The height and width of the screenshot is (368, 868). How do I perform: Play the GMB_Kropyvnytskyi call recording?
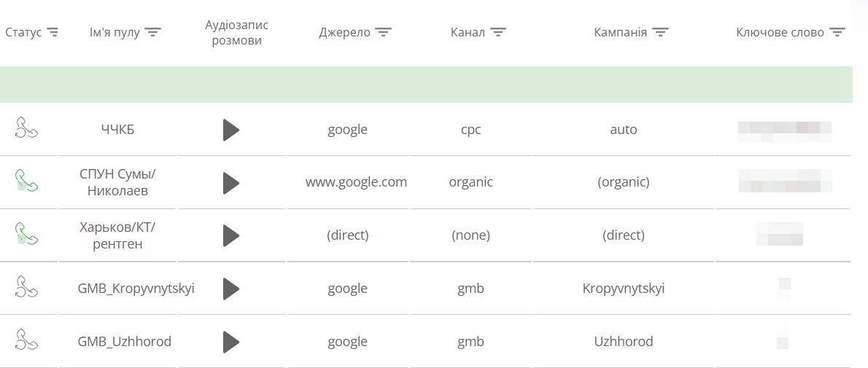[231, 289]
